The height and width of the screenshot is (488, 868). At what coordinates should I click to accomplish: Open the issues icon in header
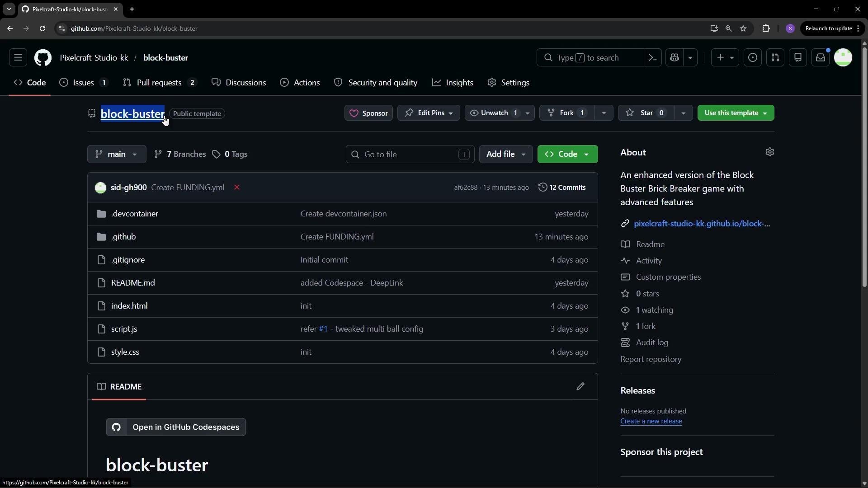pyautogui.click(x=753, y=58)
